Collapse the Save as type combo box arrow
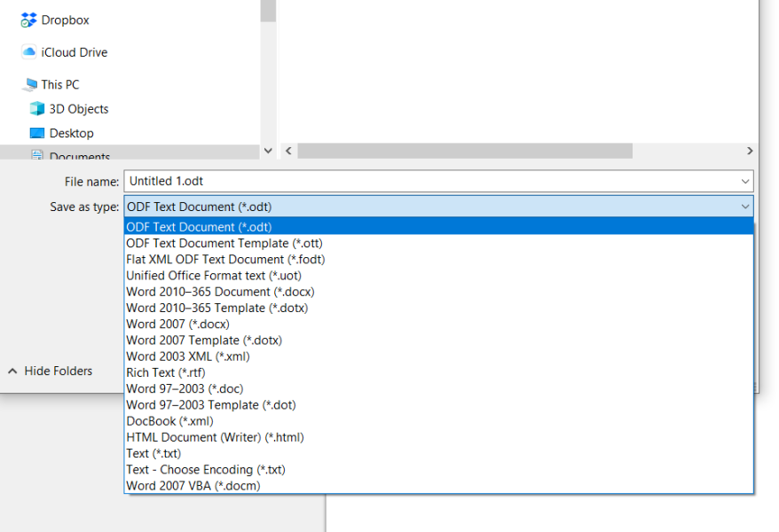The image size is (779, 532). click(745, 207)
